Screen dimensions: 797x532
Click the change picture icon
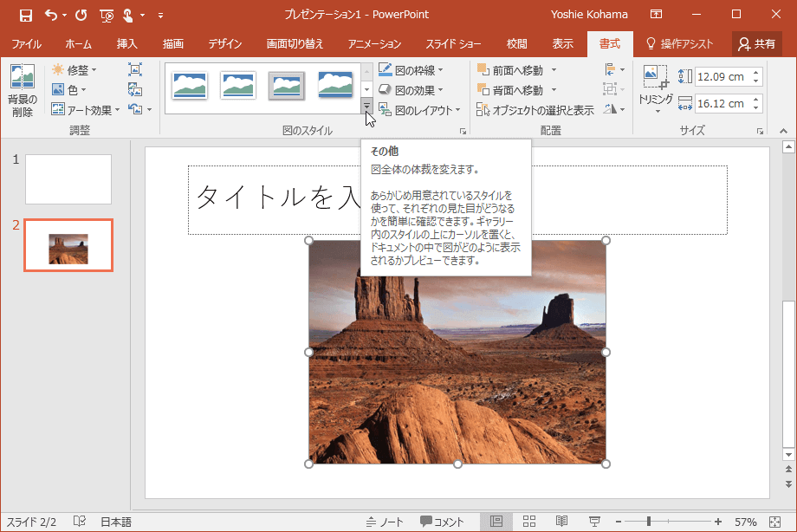tap(134, 90)
